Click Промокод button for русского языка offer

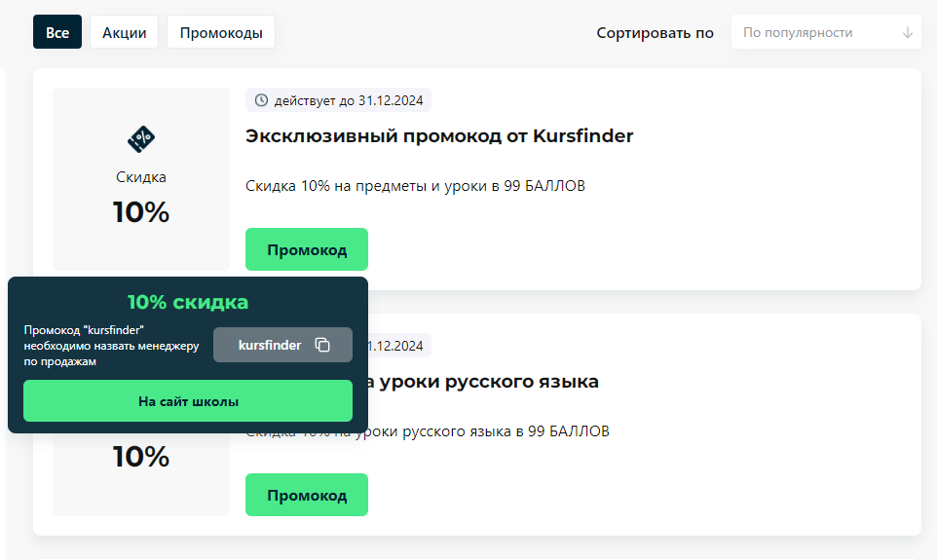click(x=307, y=495)
